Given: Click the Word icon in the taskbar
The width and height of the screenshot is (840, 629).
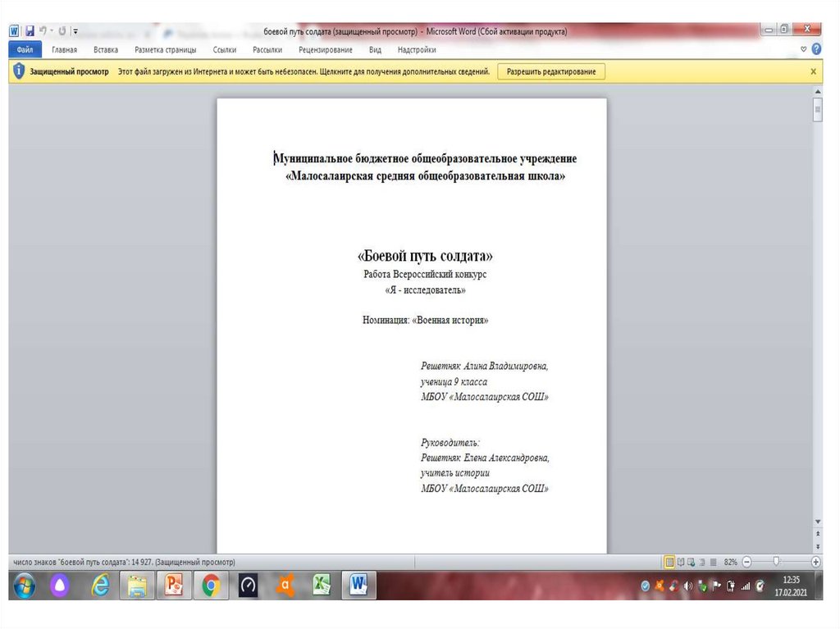Looking at the screenshot, I should (358, 585).
